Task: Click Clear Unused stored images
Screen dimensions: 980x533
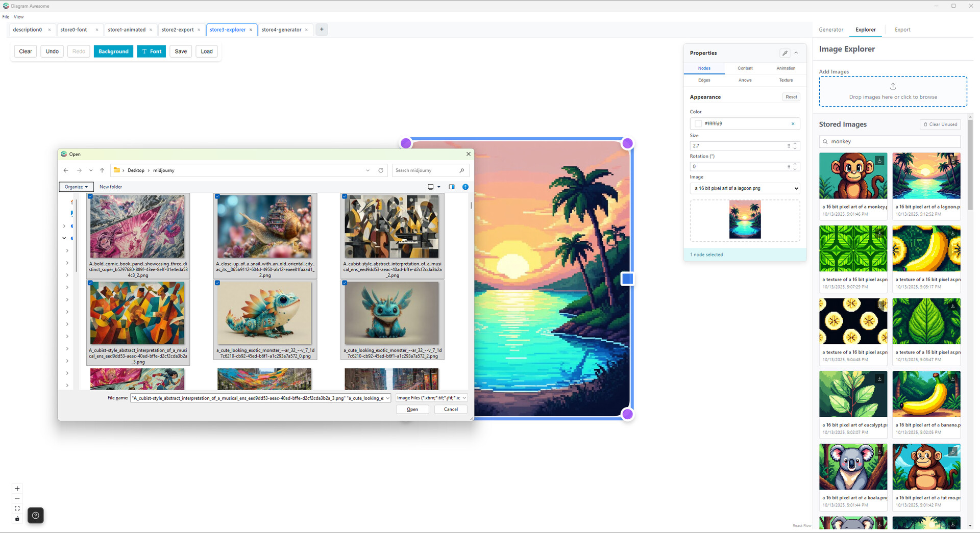Action: click(x=940, y=124)
